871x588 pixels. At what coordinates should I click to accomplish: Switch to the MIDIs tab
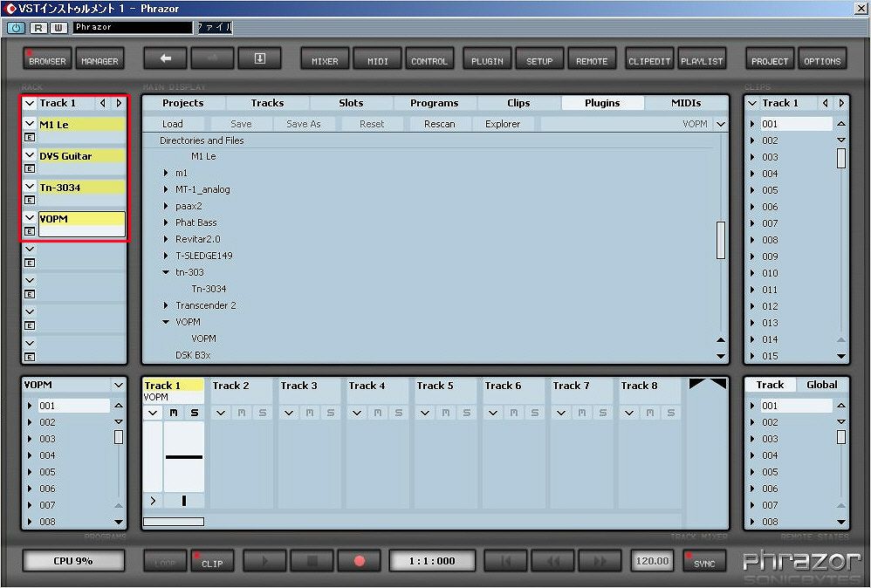(x=686, y=103)
